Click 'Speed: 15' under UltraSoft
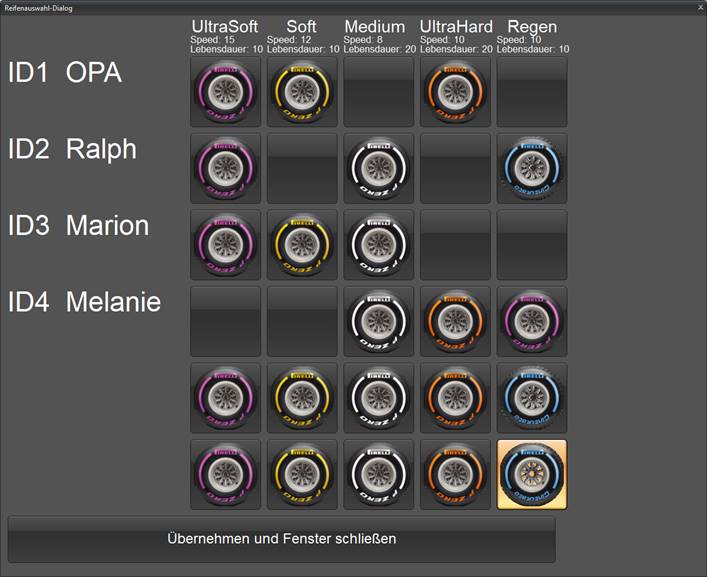The height and width of the screenshot is (577, 707). click(212, 40)
